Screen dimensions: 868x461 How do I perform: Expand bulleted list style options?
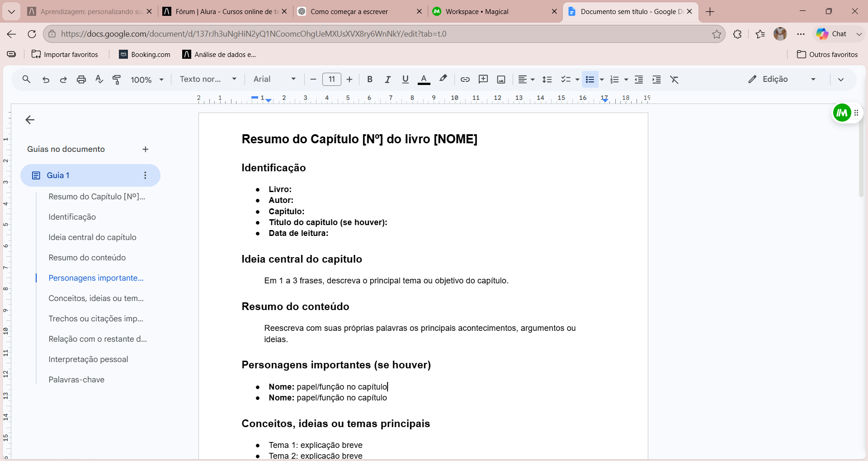[602, 80]
